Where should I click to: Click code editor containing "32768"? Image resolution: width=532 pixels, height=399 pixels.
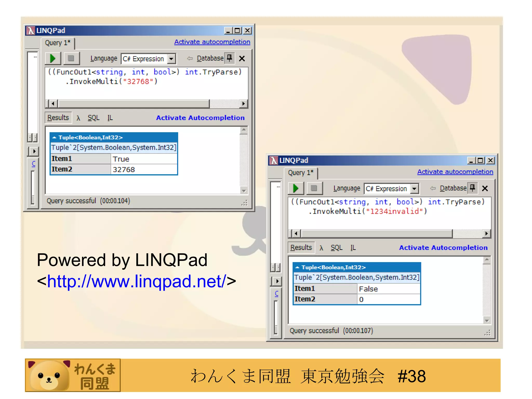[x=147, y=83]
